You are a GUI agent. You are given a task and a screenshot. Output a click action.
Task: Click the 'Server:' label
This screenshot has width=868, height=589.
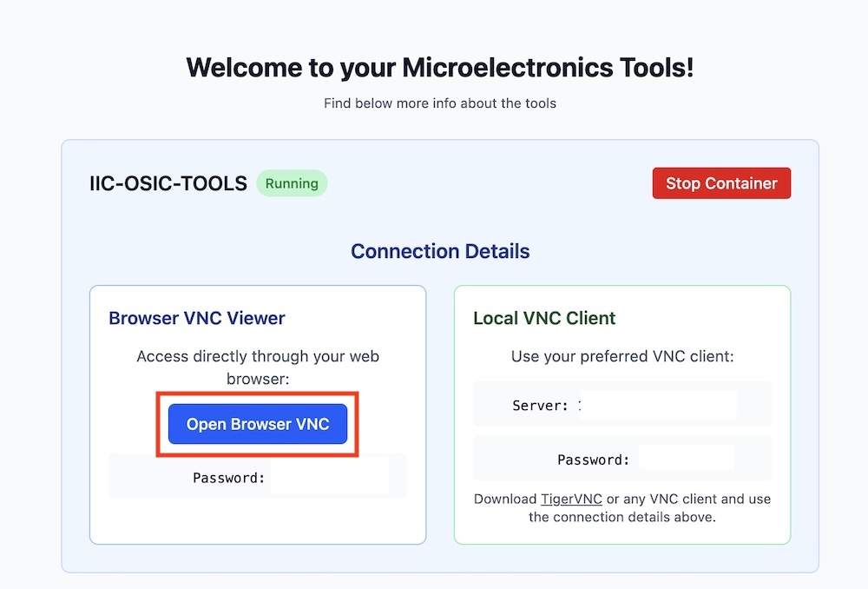(541, 406)
